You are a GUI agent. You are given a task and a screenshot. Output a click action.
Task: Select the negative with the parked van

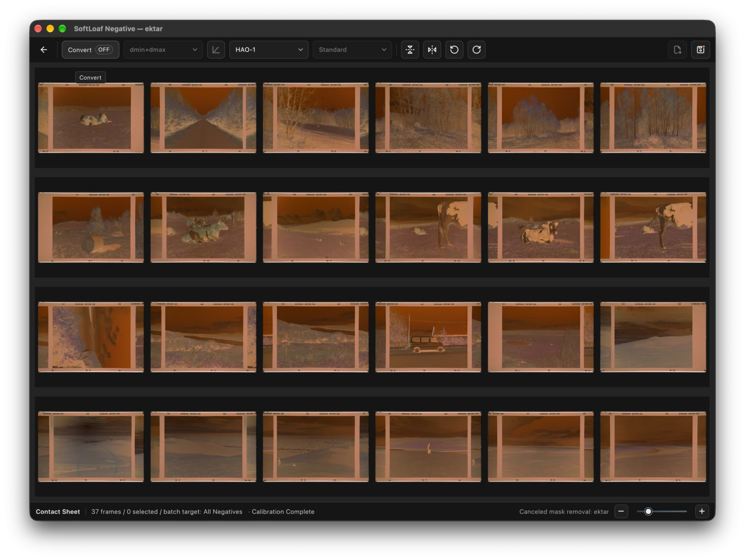[428, 337]
